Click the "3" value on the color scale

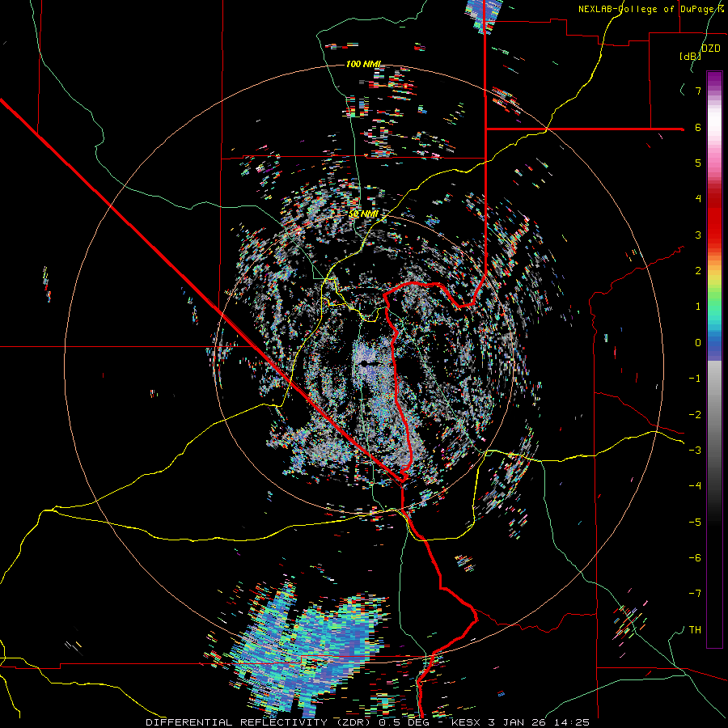point(698,235)
